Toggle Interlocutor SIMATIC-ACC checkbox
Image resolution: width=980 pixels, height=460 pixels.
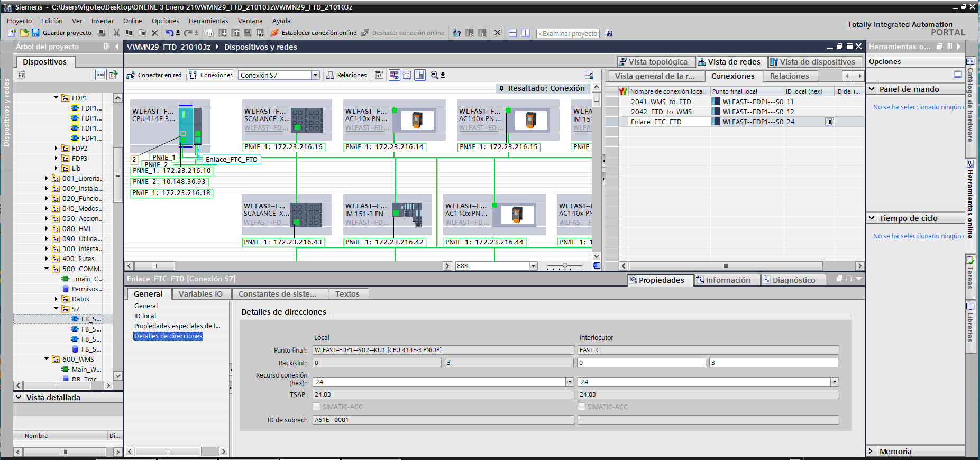(x=581, y=407)
